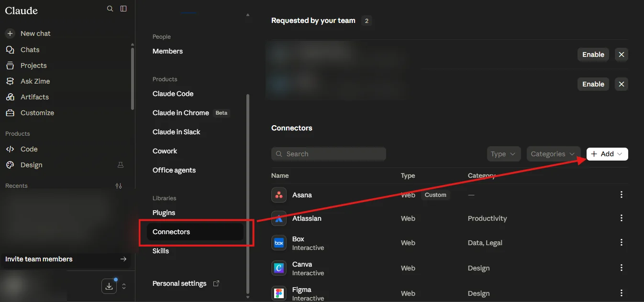Click the download icon button
644x302 pixels.
(109, 286)
